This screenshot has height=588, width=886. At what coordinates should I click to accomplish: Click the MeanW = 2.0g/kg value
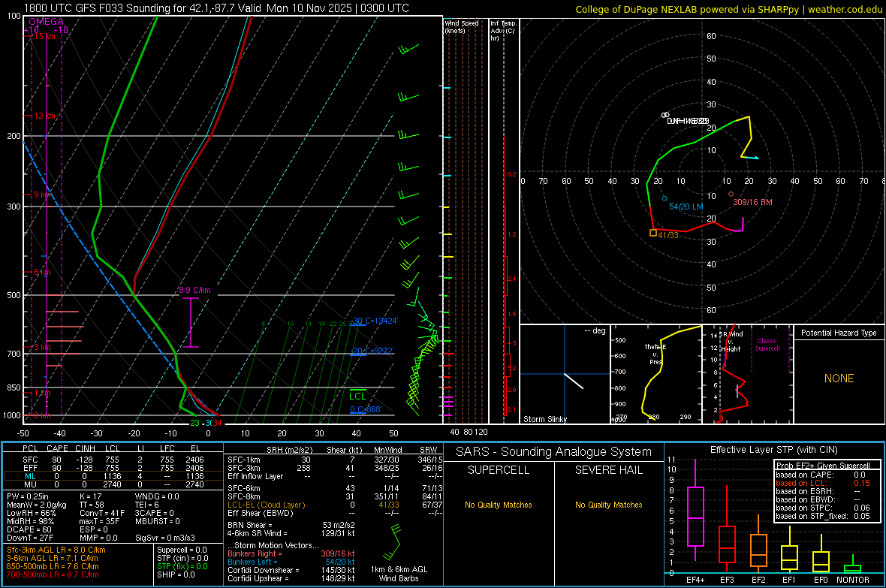point(37,505)
